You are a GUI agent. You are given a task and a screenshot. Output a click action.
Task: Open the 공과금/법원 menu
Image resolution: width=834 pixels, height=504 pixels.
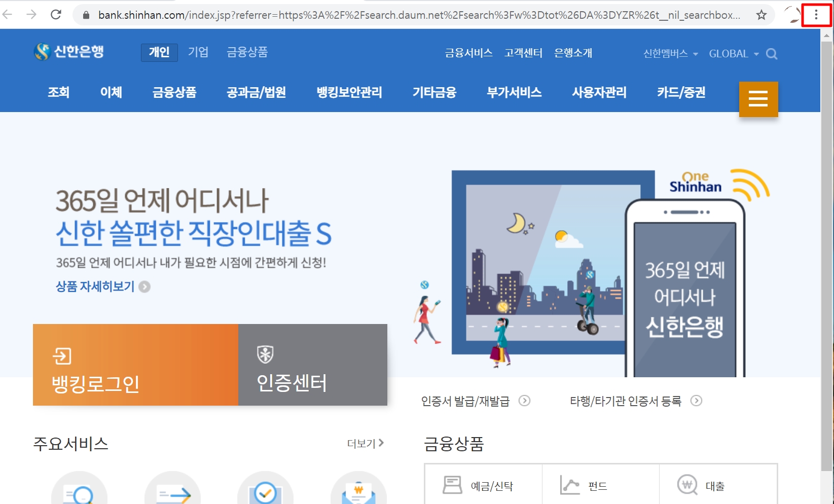click(256, 92)
